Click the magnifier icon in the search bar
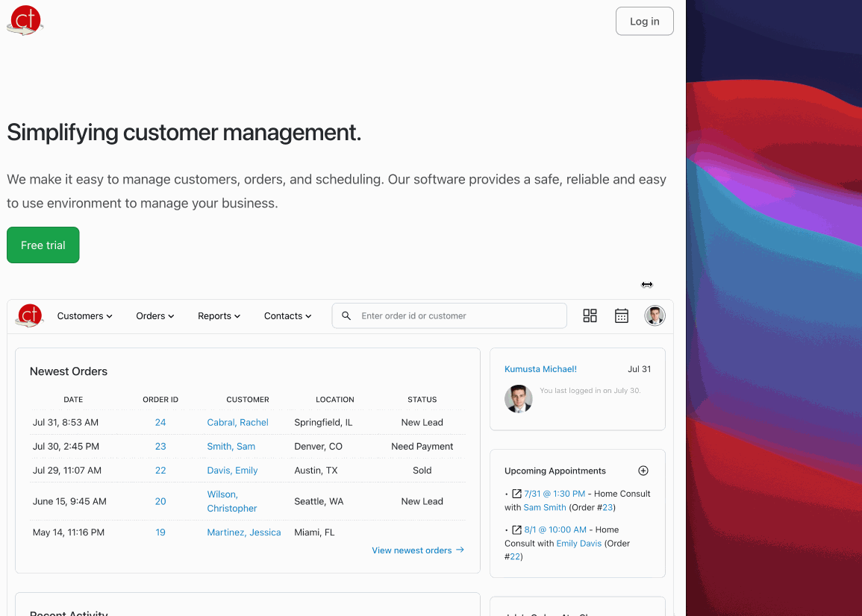This screenshot has width=862, height=616. pyautogui.click(x=346, y=315)
